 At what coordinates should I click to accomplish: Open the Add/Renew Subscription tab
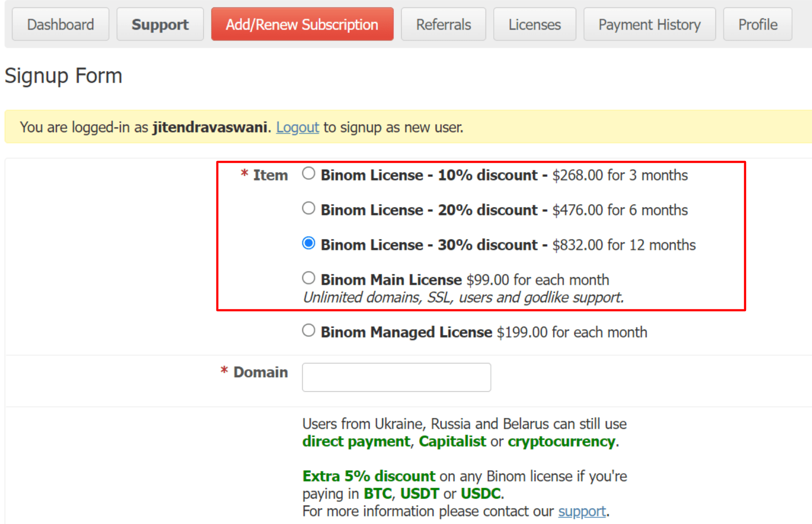tap(302, 24)
